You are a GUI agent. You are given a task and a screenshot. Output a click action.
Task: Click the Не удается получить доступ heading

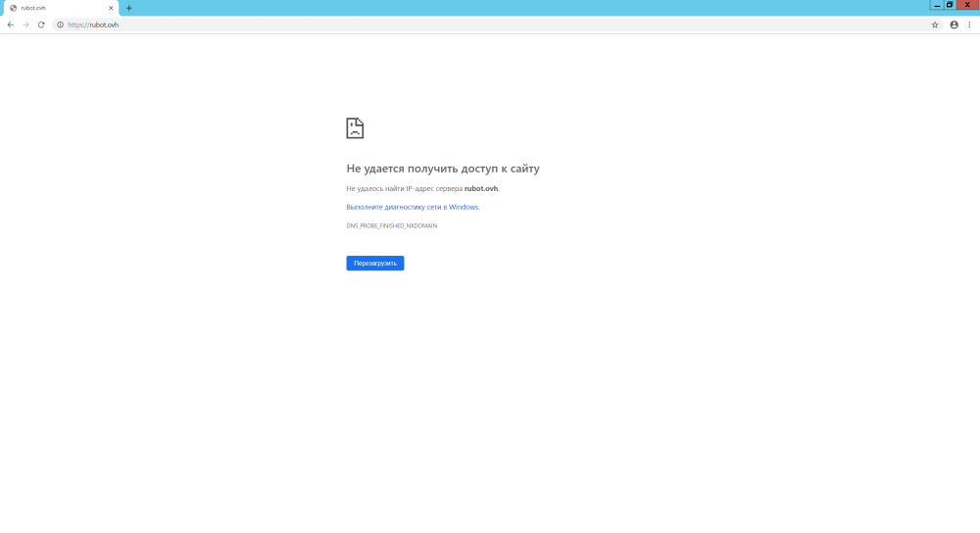click(442, 169)
